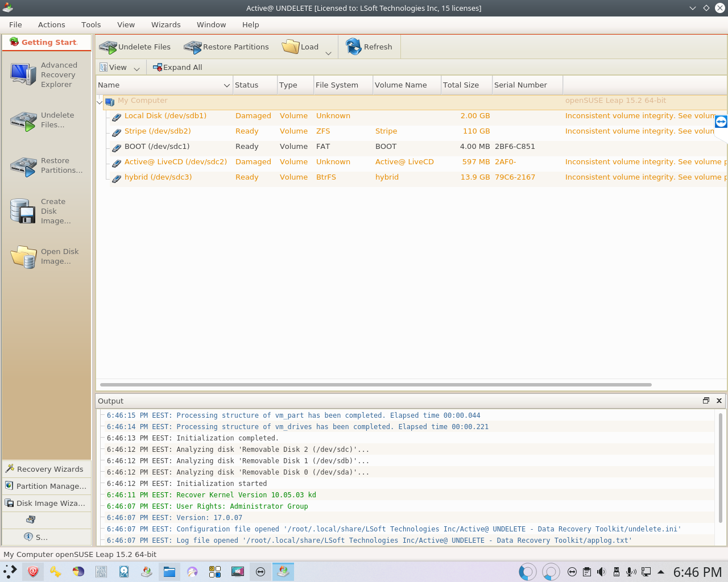This screenshot has width=728, height=582.
Task: Click the info S... panel item
Action: click(x=47, y=537)
